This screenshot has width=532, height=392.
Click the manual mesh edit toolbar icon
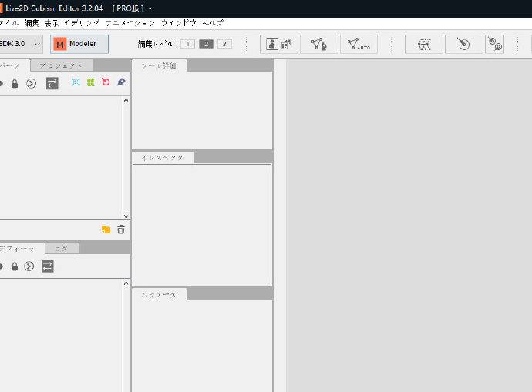[318, 44]
